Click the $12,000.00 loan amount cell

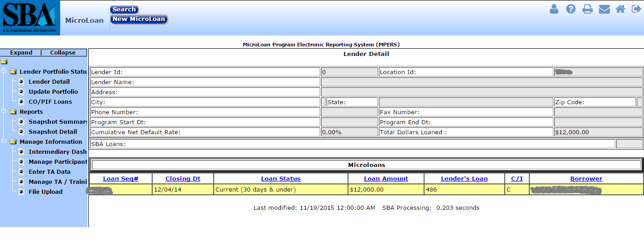pos(386,189)
